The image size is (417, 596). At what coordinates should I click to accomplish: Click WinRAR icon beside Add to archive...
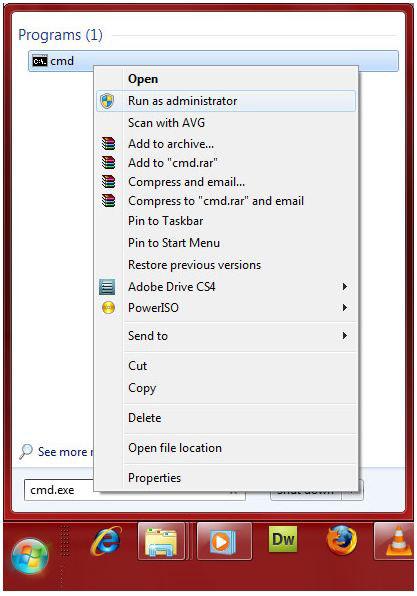point(108,144)
